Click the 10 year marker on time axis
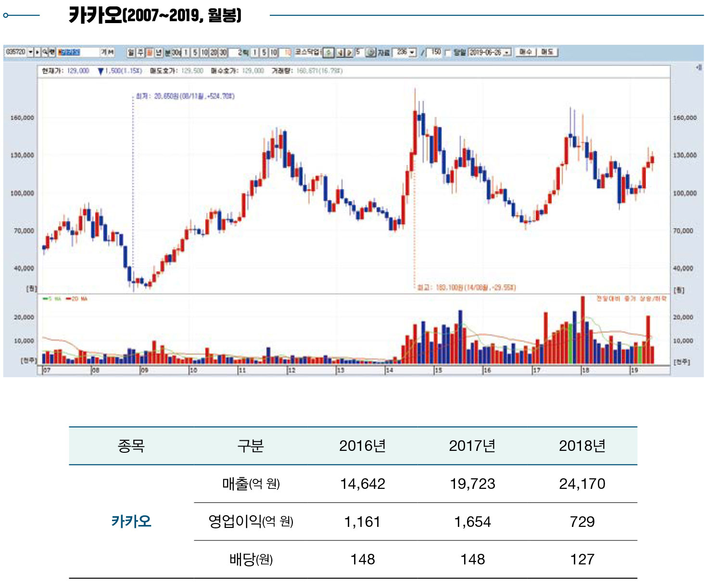This screenshot has width=707, height=588. (193, 370)
